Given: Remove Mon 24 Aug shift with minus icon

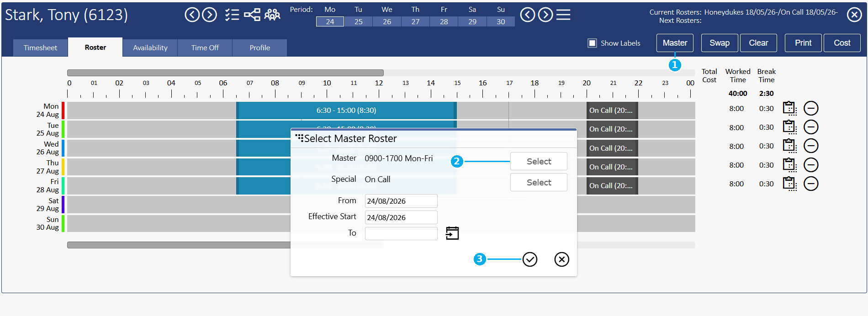Looking at the screenshot, I should coord(811,109).
